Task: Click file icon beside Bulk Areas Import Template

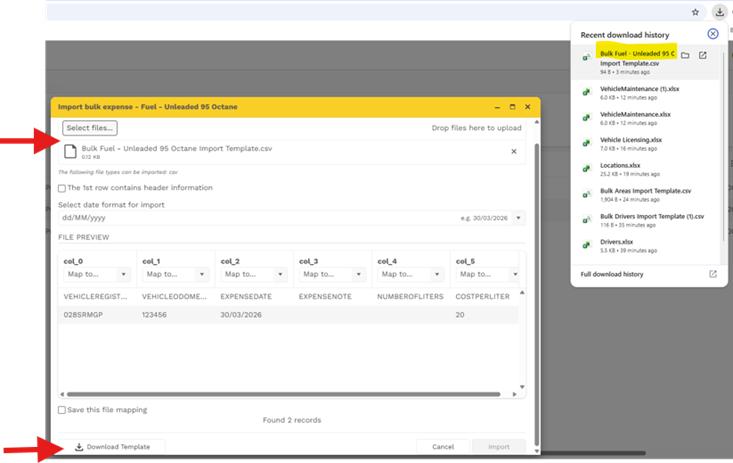Action: 586,194
